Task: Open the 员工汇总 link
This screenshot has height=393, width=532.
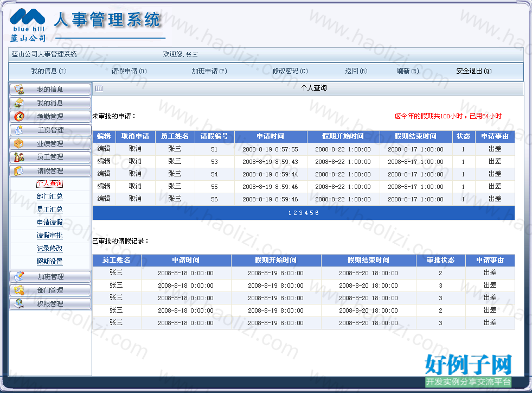Action: pyautogui.click(x=49, y=210)
